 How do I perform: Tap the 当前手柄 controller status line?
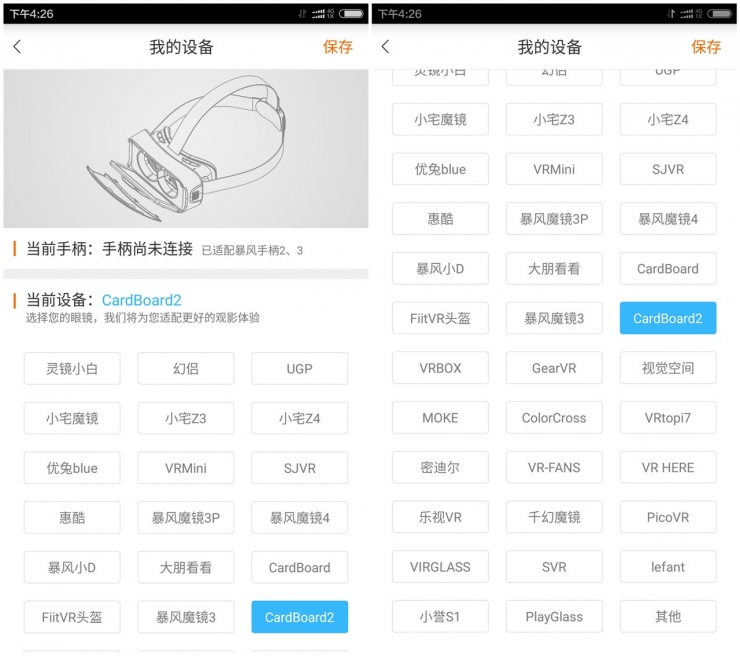(x=110, y=249)
